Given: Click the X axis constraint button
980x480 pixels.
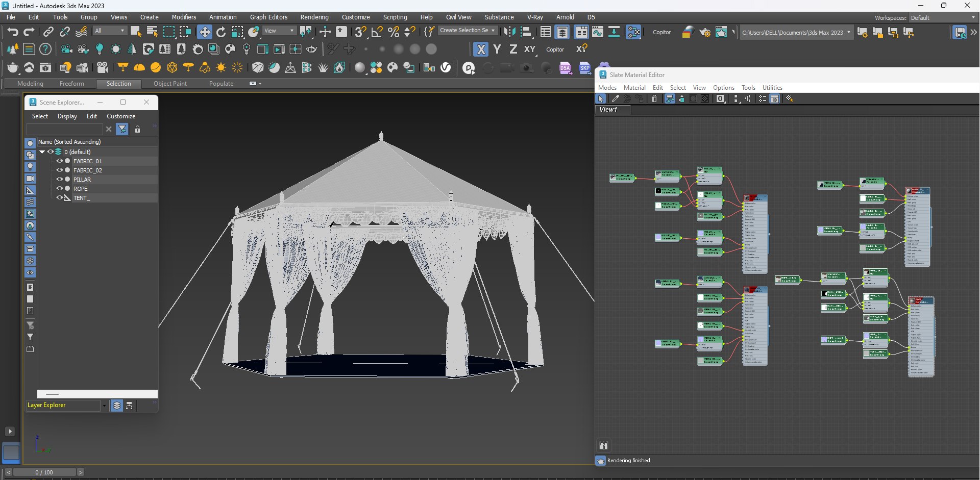Looking at the screenshot, I should pos(480,49).
